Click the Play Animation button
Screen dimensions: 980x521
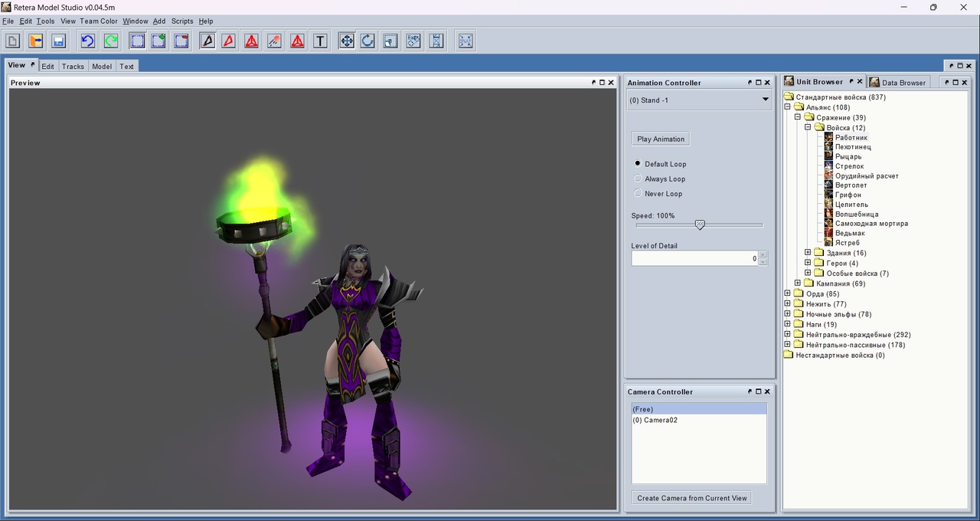pyautogui.click(x=661, y=139)
